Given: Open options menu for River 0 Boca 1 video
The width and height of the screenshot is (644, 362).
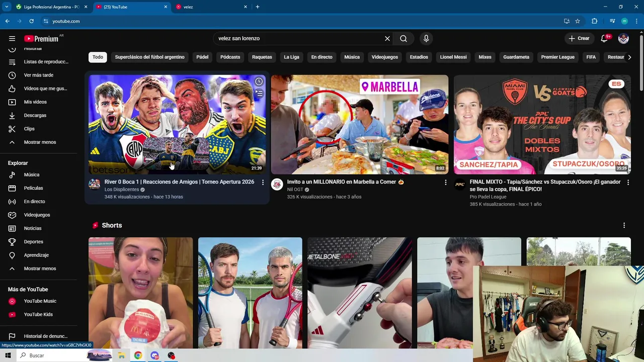Looking at the screenshot, I should click(x=263, y=183).
